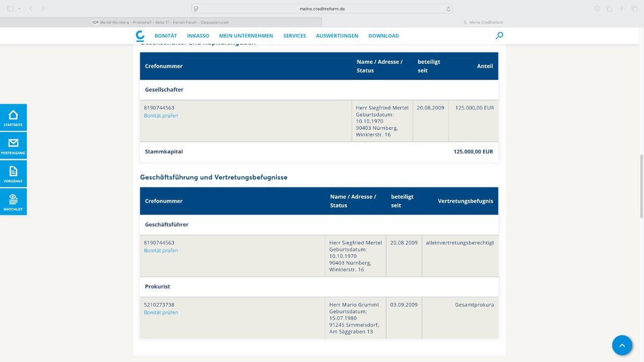Viewport: 644px width, 362px height.
Task: Open Vorgänge document icon
Action: [x=13, y=174]
